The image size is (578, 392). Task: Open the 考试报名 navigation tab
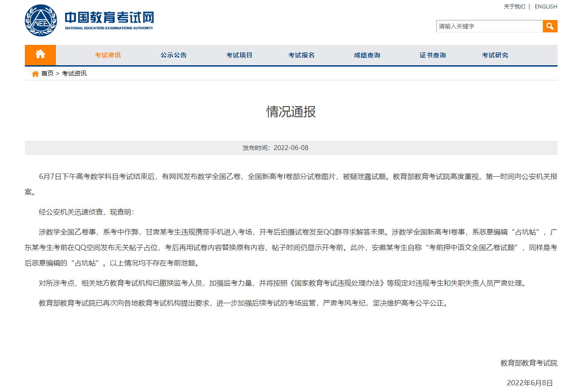coord(301,55)
